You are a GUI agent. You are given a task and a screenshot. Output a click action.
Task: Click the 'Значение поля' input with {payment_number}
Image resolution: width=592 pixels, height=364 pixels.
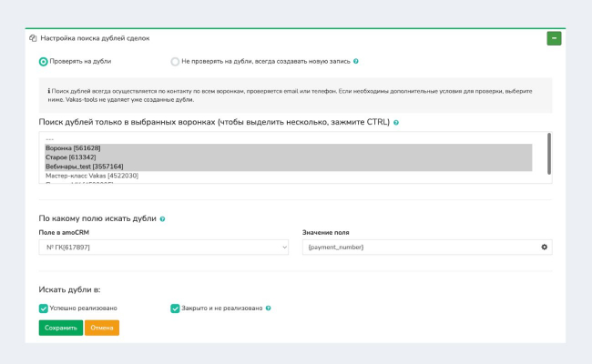(x=427, y=248)
